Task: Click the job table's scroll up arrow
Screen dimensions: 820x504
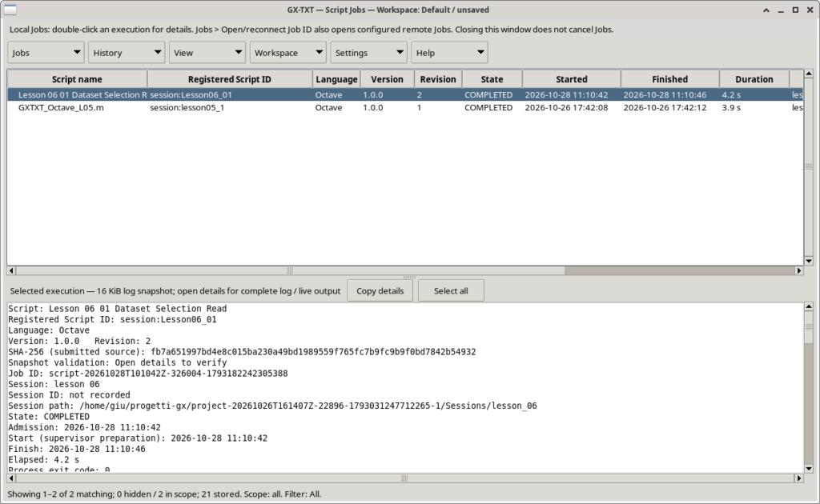Action: click(809, 74)
